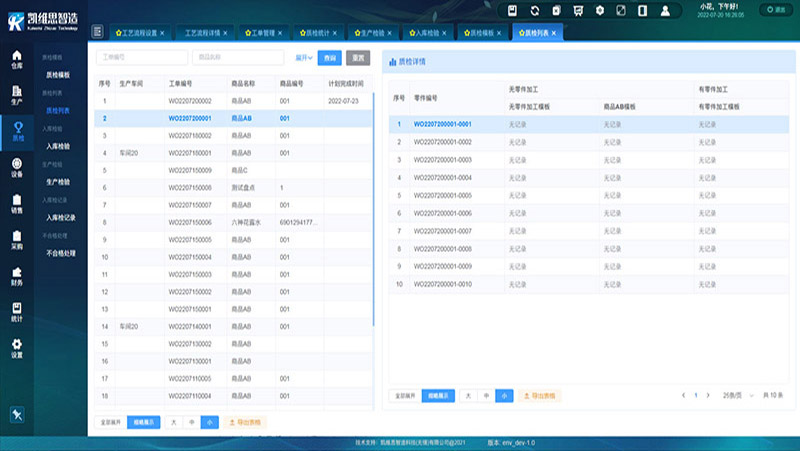Open 入库检记录 in the submenu
This screenshot has width=800, height=451.
click(x=61, y=218)
